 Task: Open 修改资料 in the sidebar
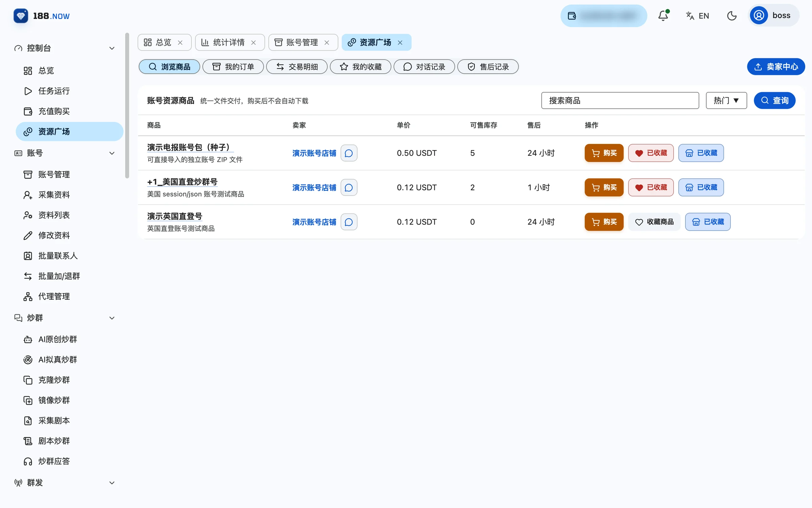tap(70, 235)
